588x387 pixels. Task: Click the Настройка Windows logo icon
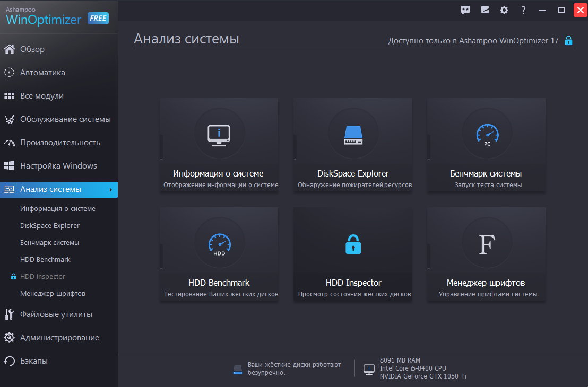[10, 165]
